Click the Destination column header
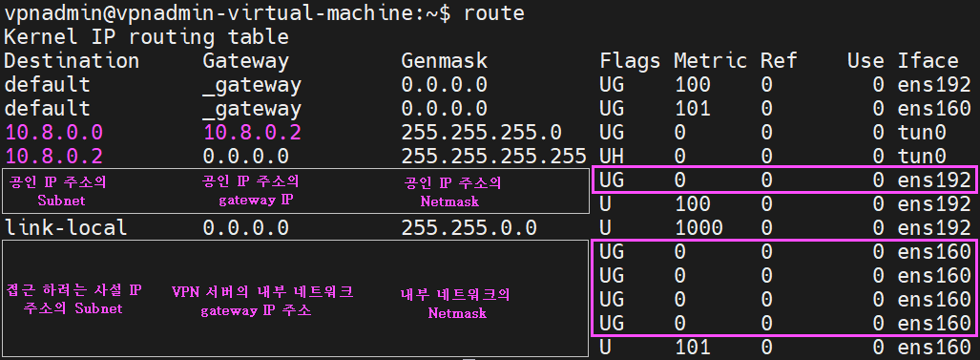 (72, 60)
